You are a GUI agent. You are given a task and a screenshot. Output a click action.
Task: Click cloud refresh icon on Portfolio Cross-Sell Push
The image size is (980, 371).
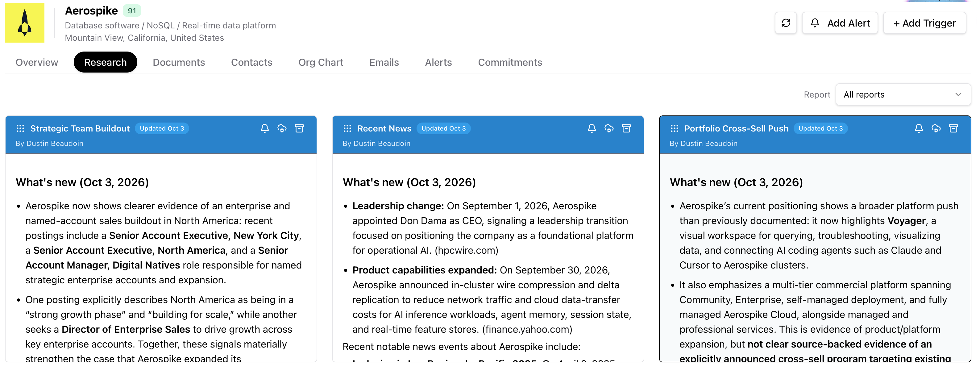click(x=936, y=128)
